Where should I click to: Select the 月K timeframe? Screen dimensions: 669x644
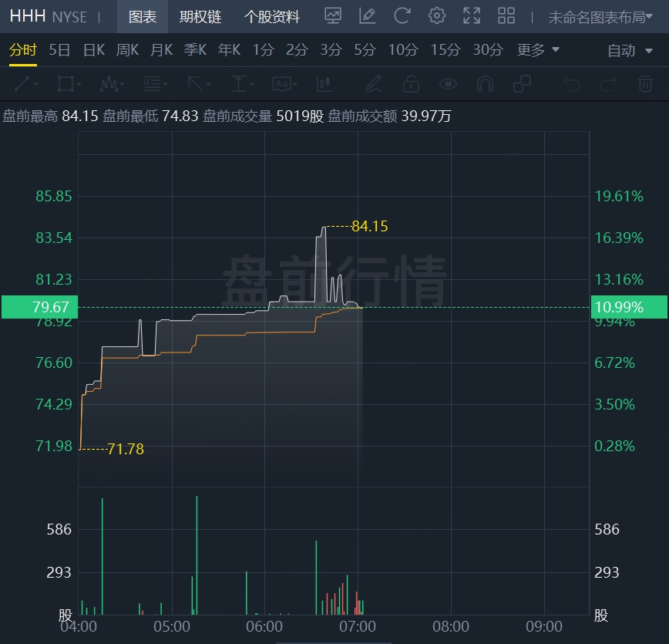click(x=161, y=50)
